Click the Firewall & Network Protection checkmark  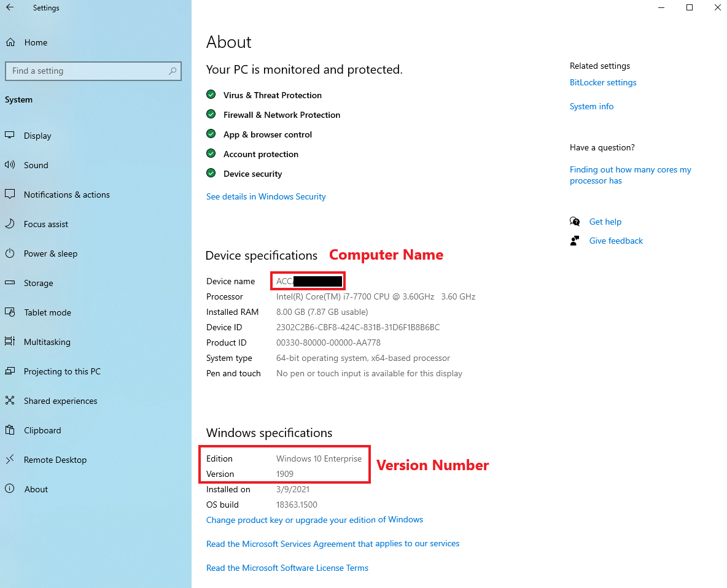point(211,114)
